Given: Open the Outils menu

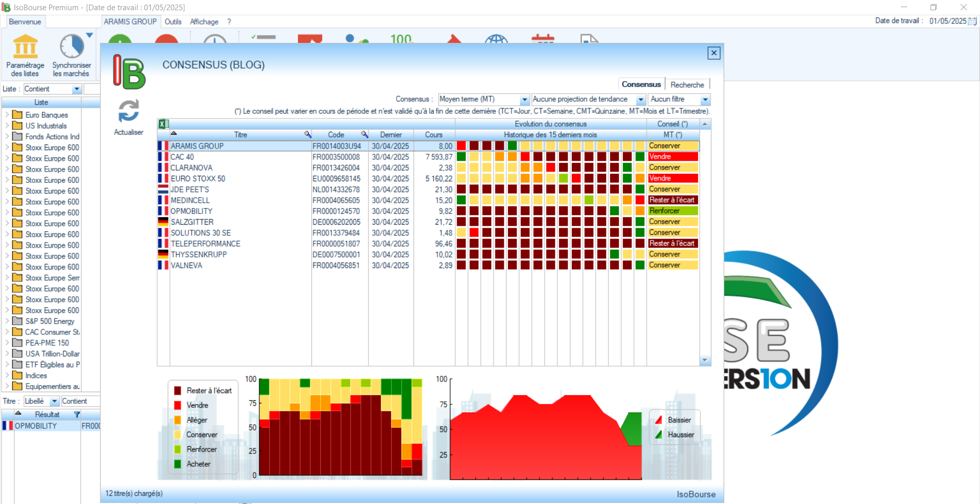Looking at the screenshot, I should [x=173, y=21].
